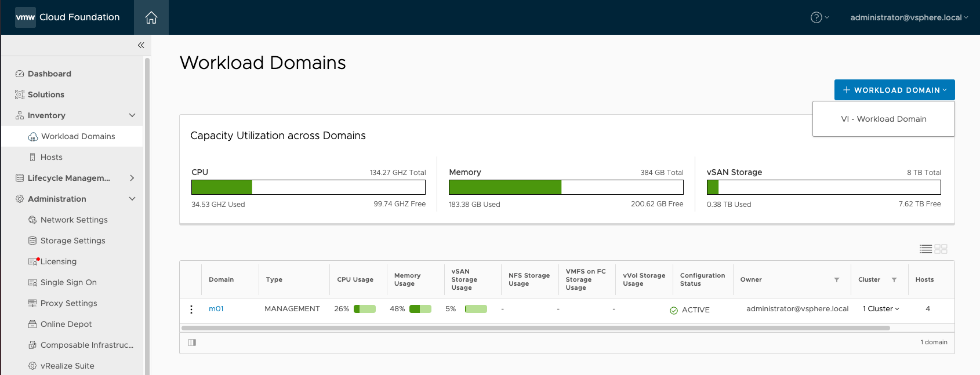Click the Proxy Settings icon

(x=32, y=303)
